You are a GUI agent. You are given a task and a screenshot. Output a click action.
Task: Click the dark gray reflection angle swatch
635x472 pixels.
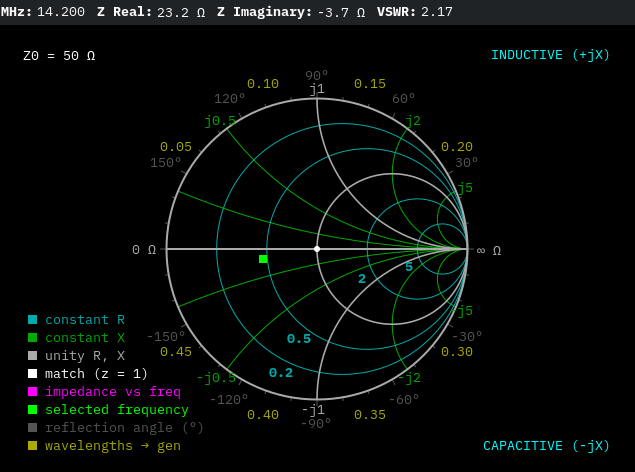(32, 427)
